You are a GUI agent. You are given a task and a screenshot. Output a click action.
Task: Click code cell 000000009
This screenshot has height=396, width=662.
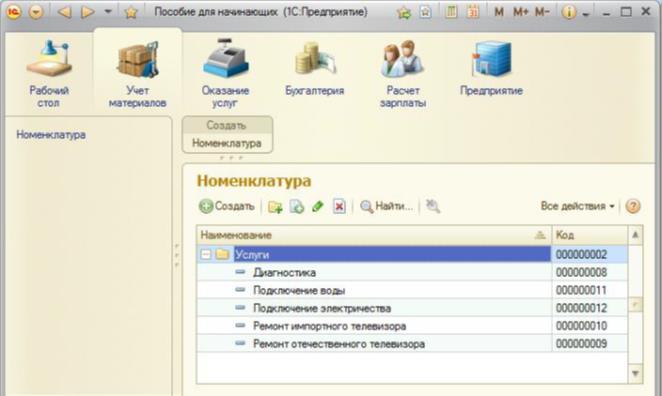pos(590,343)
